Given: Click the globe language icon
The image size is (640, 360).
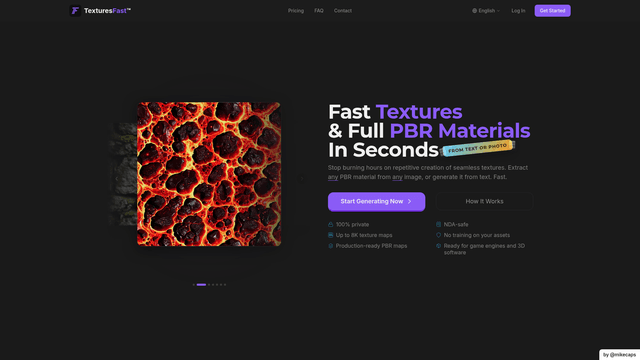Looking at the screenshot, I should [x=474, y=11].
